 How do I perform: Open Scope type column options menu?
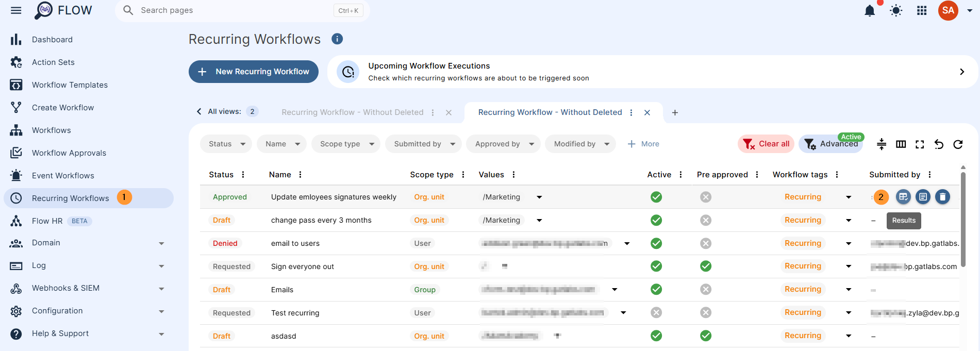[463, 175]
